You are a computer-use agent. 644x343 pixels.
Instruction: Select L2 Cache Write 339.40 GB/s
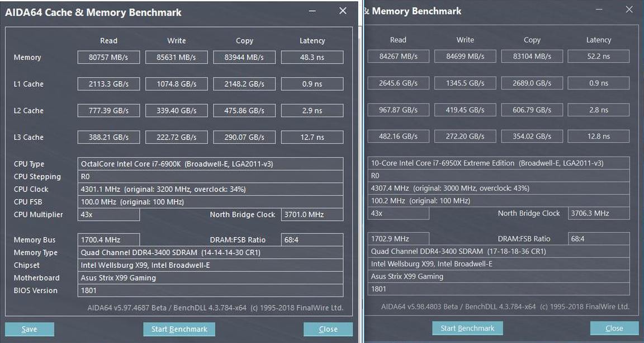(x=177, y=111)
